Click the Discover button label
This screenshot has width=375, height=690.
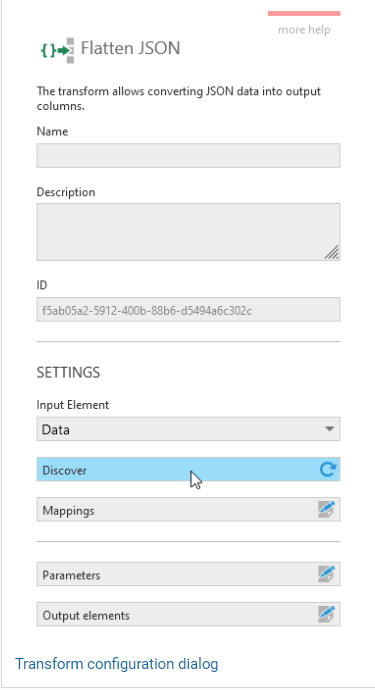click(65, 470)
